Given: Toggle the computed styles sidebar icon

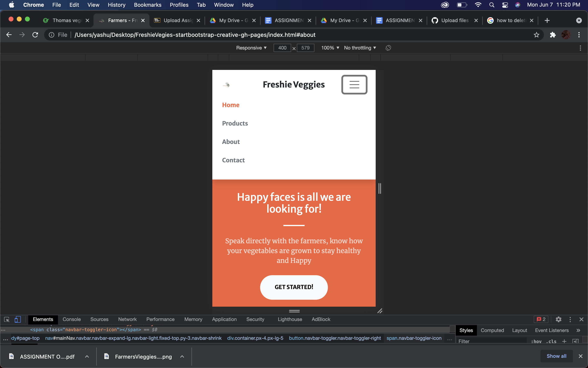Looking at the screenshot, I should pyautogui.click(x=575, y=341).
